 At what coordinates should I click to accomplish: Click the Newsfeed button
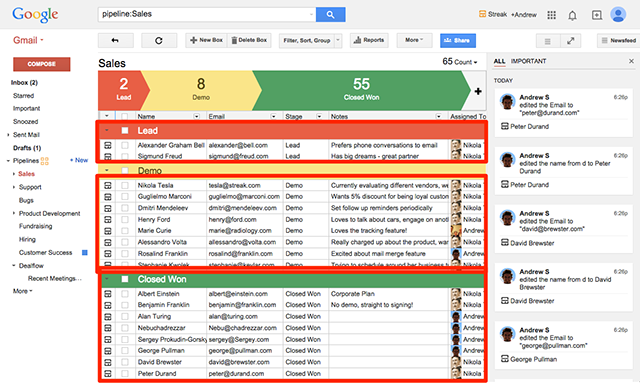(618, 40)
